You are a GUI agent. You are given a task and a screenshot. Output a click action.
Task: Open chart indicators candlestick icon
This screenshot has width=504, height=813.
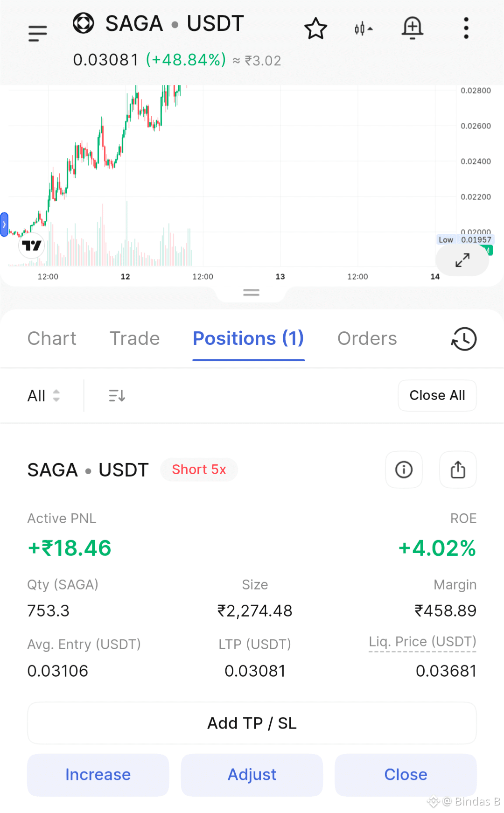coord(363,29)
